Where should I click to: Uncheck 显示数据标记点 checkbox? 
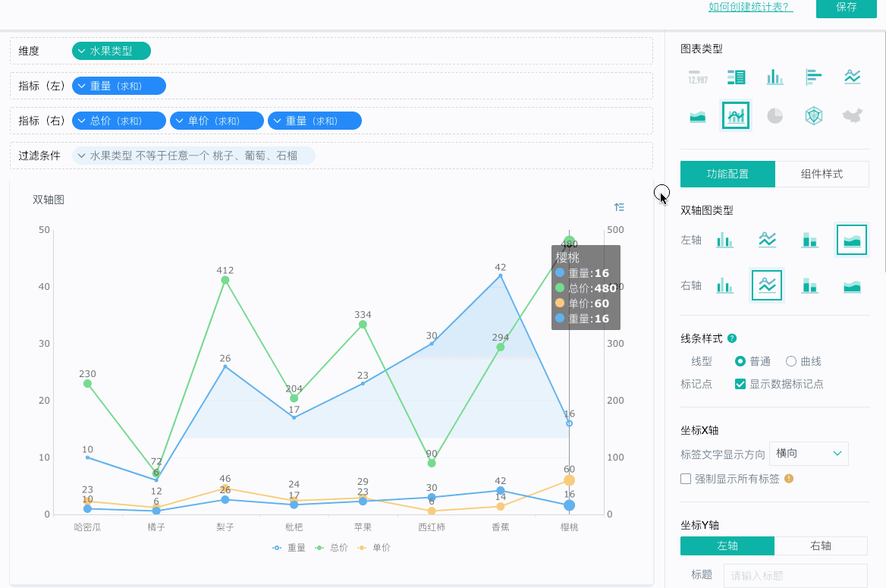pos(740,384)
